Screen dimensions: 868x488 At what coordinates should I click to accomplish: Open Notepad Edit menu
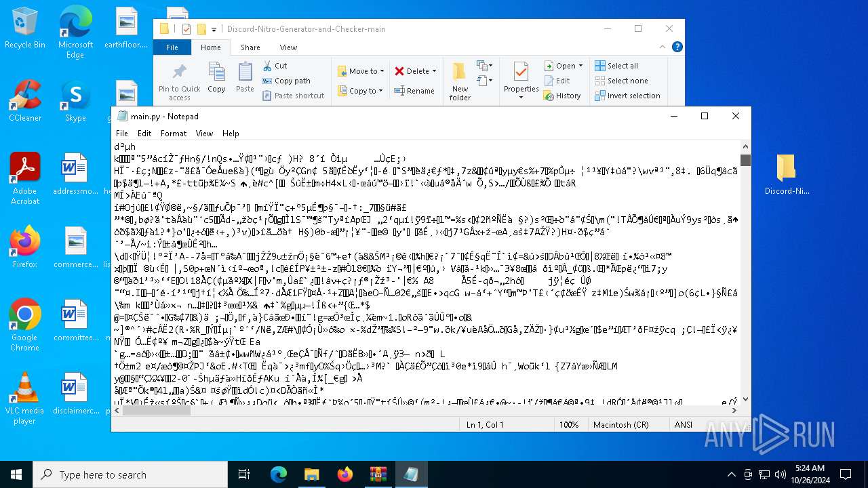coord(144,134)
